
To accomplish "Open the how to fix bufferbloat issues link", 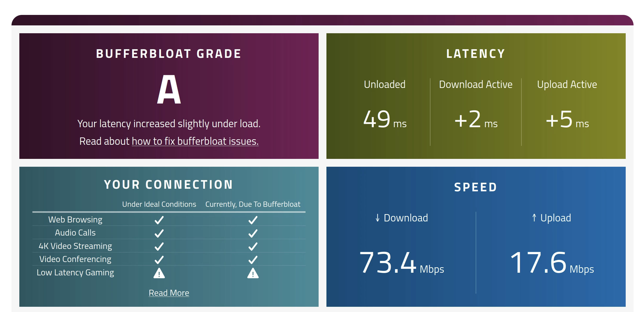I will click(195, 141).
